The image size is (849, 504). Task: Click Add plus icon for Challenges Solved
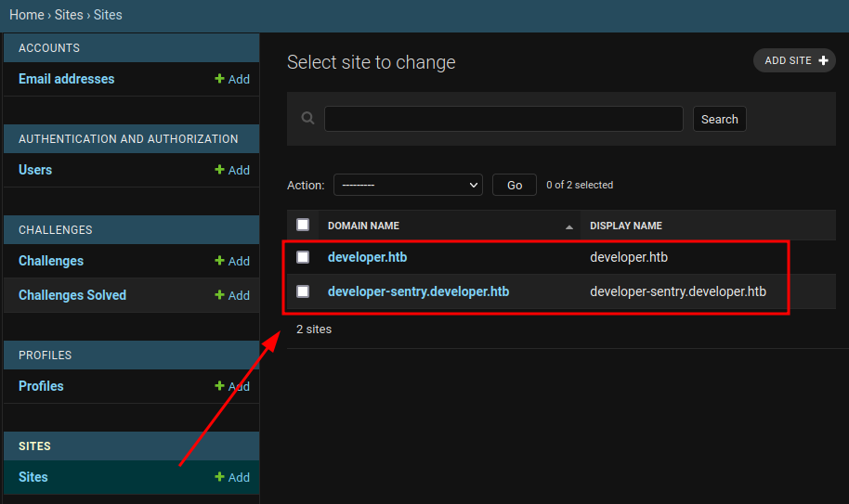click(220, 295)
